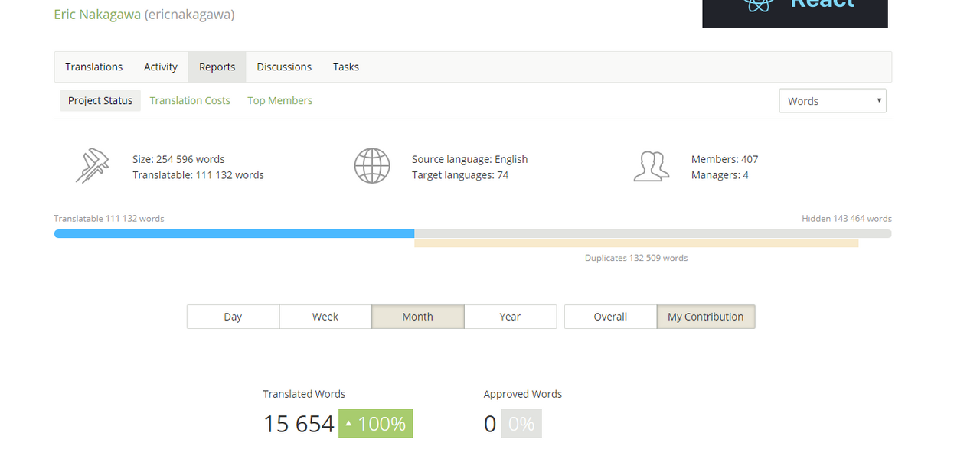980x472 pixels.
Task: View Top Members report
Action: tap(279, 100)
